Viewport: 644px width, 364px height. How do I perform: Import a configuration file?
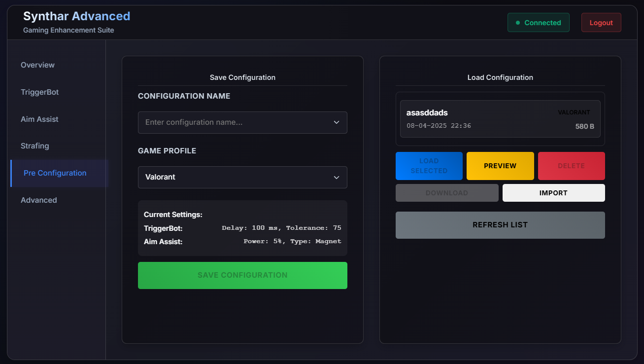[x=554, y=193]
